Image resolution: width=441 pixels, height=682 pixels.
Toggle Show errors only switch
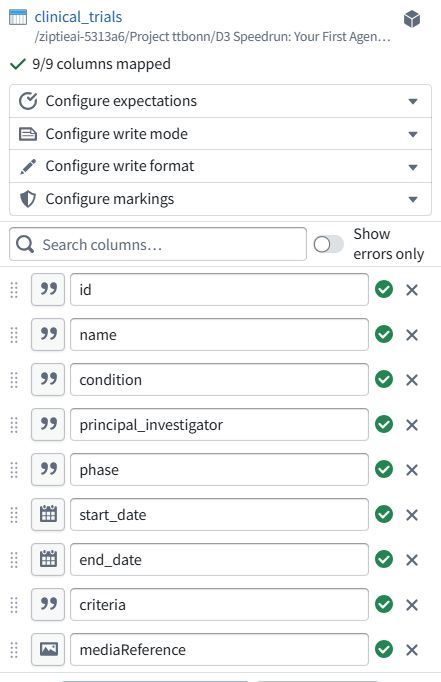click(328, 244)
